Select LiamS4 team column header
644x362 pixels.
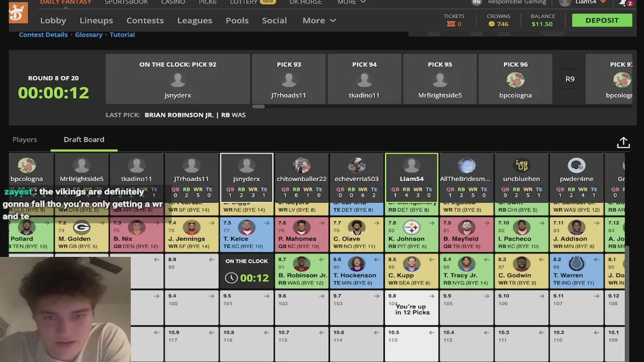412,177
